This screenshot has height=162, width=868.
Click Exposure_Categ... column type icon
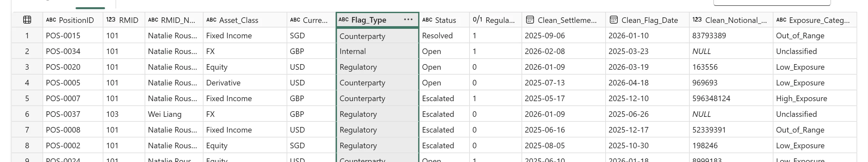pos(781,20)
